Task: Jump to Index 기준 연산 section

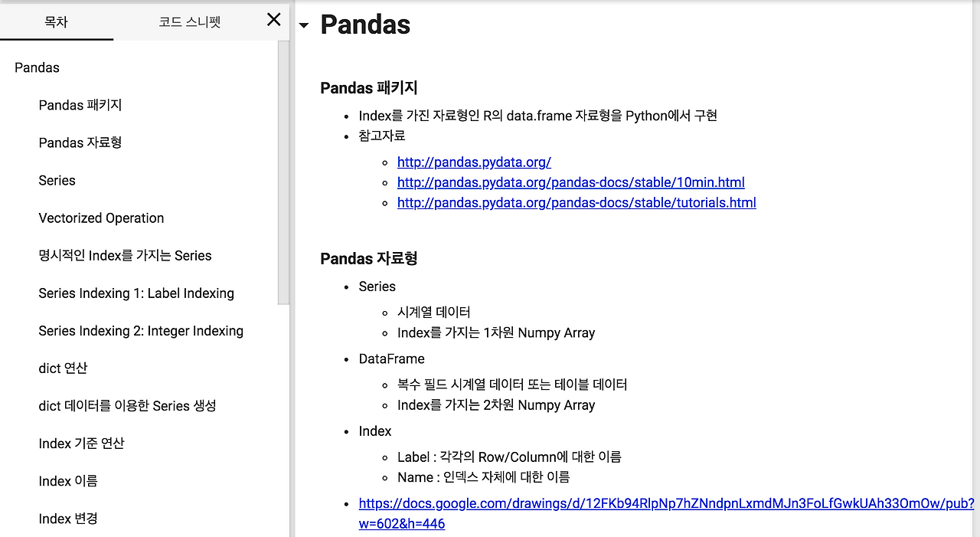Action: (x=81, y=443)
